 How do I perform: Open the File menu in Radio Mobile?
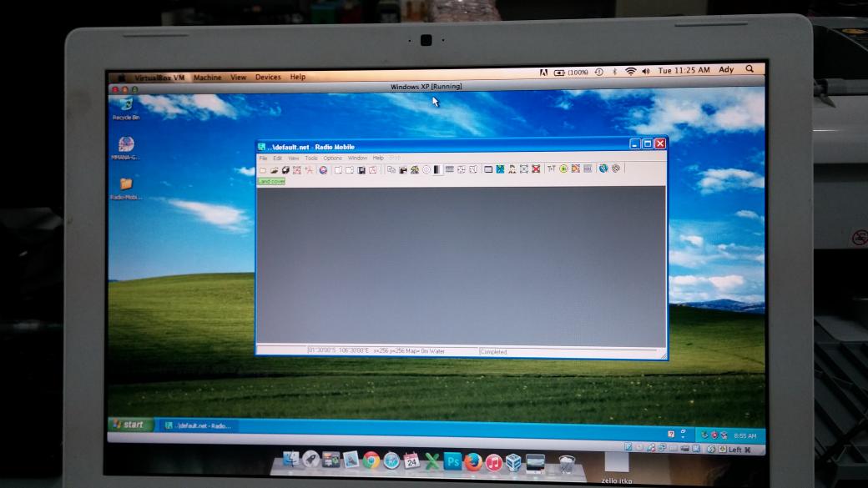[x=264, y=158]
